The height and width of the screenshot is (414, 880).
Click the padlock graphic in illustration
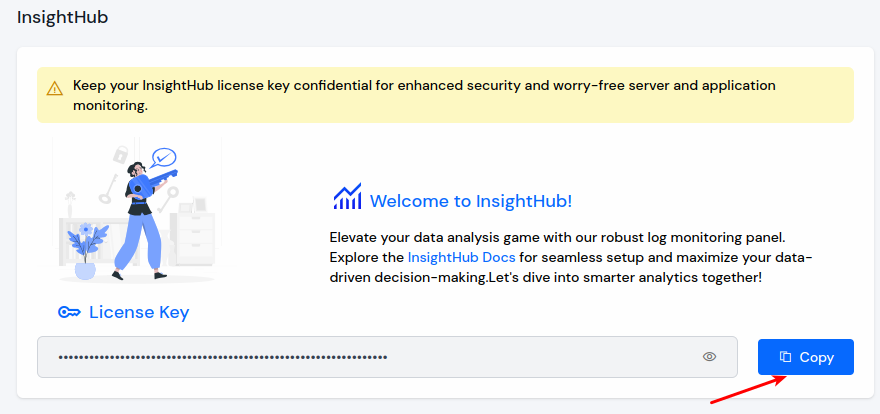coord(120,154)
